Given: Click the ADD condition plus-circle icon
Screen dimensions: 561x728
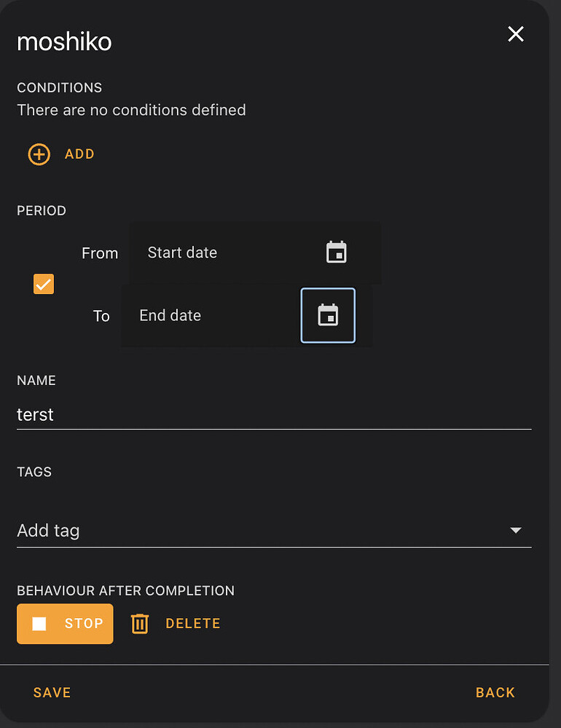Looking at the screenshot, I should click(x=39, y=154).
